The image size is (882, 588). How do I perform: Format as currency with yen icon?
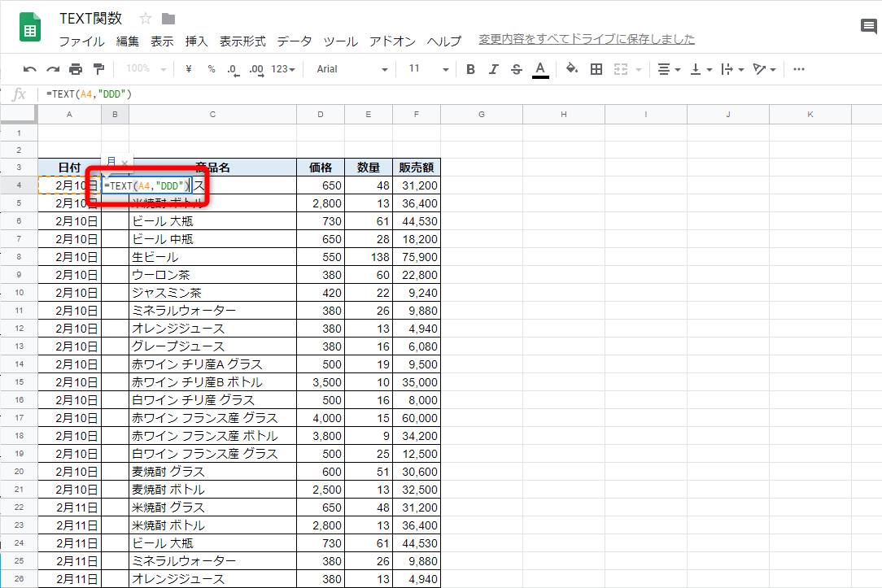click(x=189, y=68)
